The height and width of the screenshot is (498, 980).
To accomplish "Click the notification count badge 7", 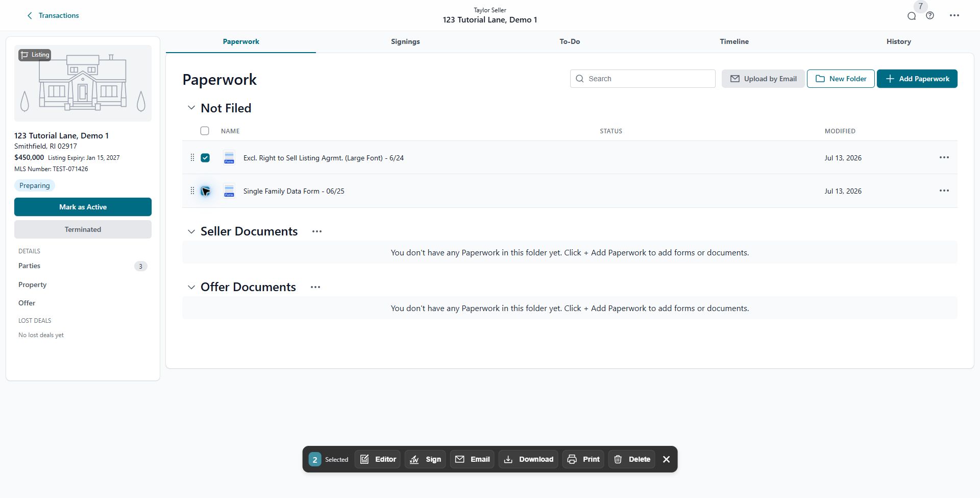I will tap(920, 6).
